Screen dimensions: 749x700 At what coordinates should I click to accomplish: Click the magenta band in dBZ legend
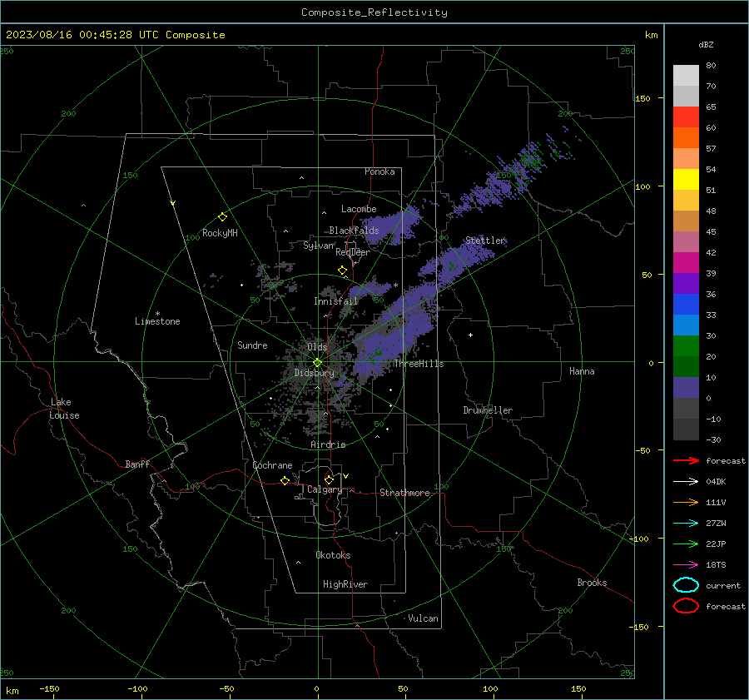[686, 262]
